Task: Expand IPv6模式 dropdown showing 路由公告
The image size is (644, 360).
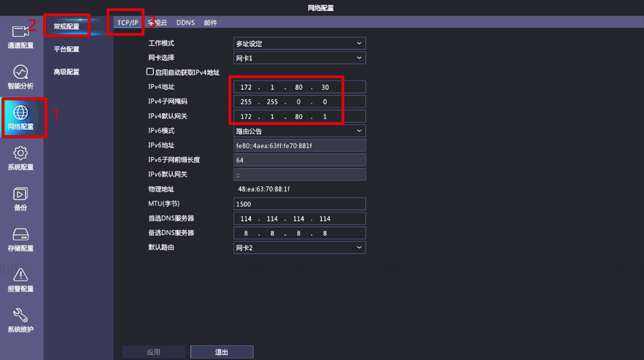Action: [300, 131]
